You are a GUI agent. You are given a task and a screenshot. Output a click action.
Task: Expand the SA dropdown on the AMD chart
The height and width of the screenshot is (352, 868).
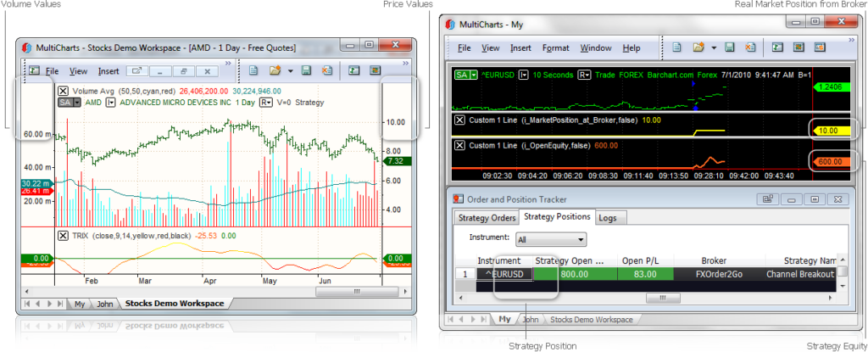[x=76, y=102]
